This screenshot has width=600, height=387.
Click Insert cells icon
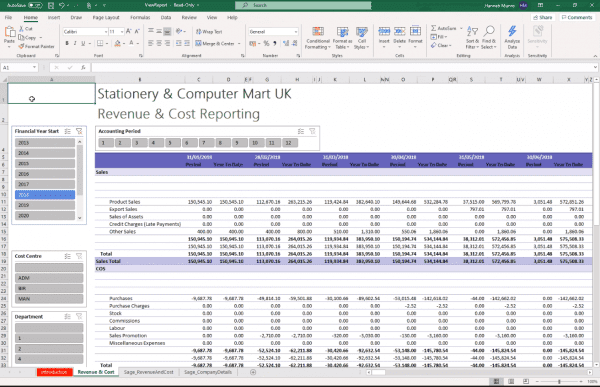tap(384, 31)
